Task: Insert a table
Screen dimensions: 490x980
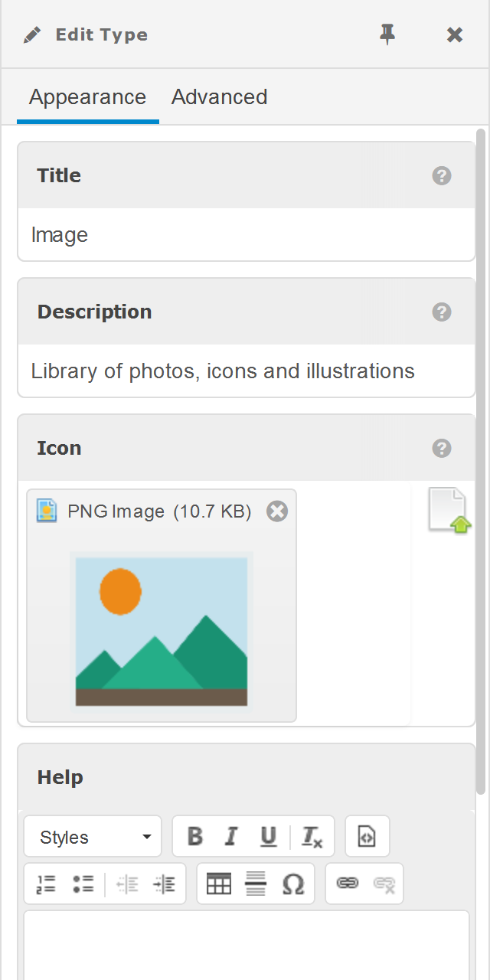Action: coord(219,884)
